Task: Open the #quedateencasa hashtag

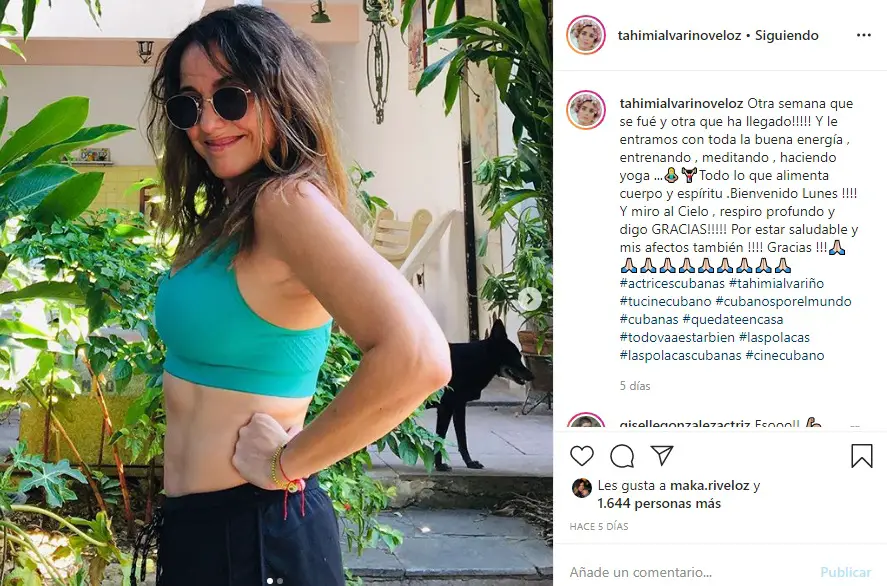Action: pyautogui.click(x=733, y=319)
